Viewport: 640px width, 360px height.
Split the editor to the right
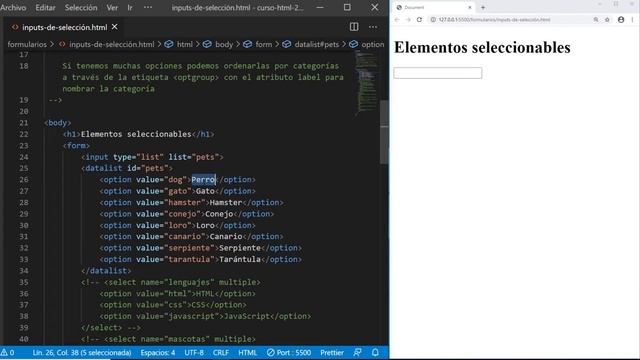point(354,27)
